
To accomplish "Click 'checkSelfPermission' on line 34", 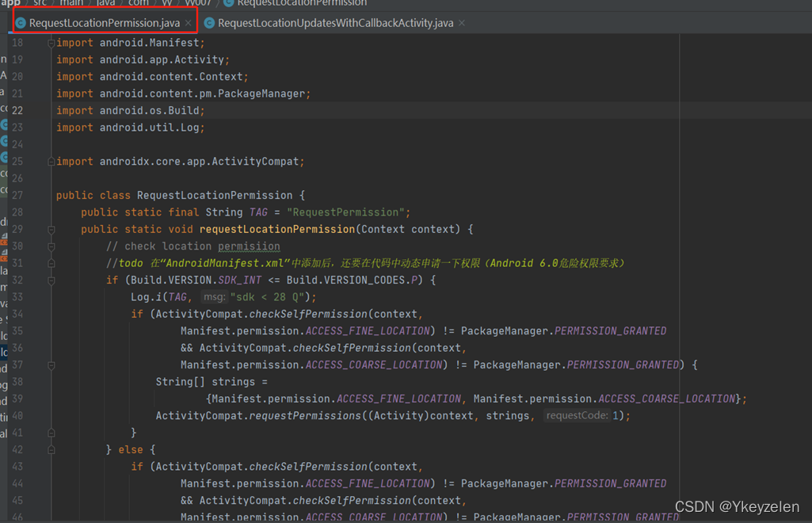I will click(x=308, y=315).
